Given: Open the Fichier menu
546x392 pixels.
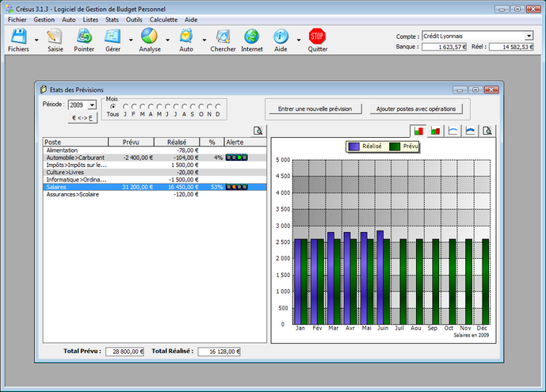Looking at the screenshot, I should pyautogui.click(x=17, y=20).
